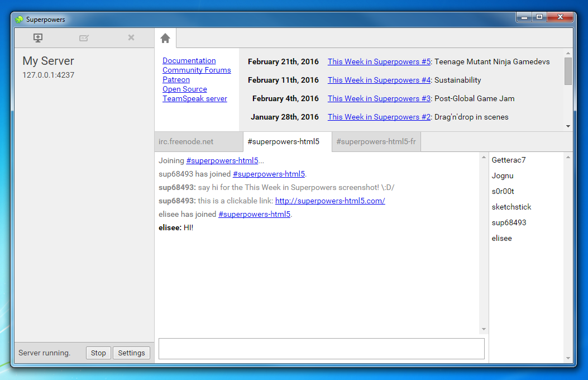Click the edit server icon
Image resolution: width=588 pixels, height=380 pixels.
tap(84, 38)
